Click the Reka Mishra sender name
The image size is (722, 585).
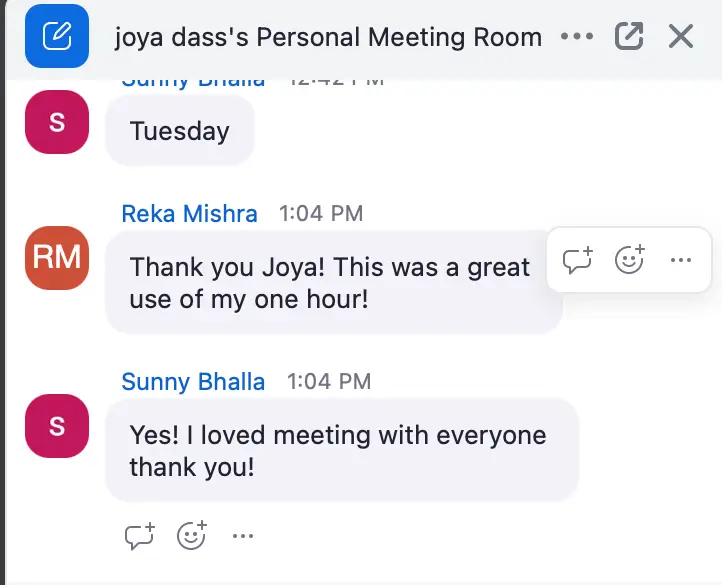(x=189, y=213)
